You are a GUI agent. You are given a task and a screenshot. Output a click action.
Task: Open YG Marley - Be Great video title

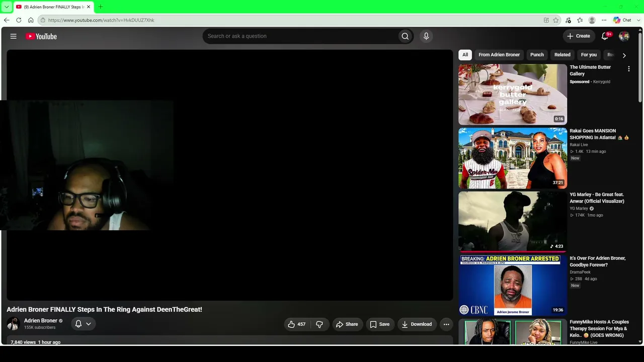[597, 198]
